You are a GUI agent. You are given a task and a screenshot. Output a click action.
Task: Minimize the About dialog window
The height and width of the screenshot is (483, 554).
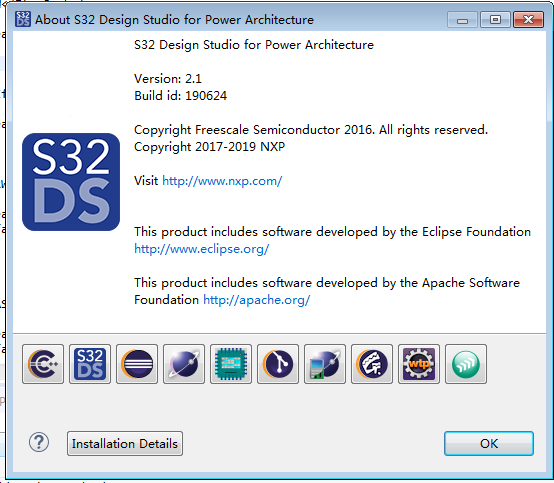pyautogui.click(x=462, y=19)
